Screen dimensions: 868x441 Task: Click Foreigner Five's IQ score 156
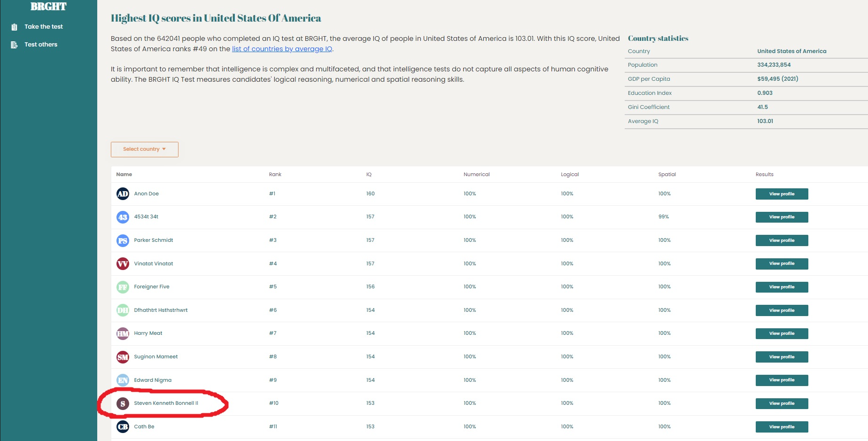(x=371, y=286)
